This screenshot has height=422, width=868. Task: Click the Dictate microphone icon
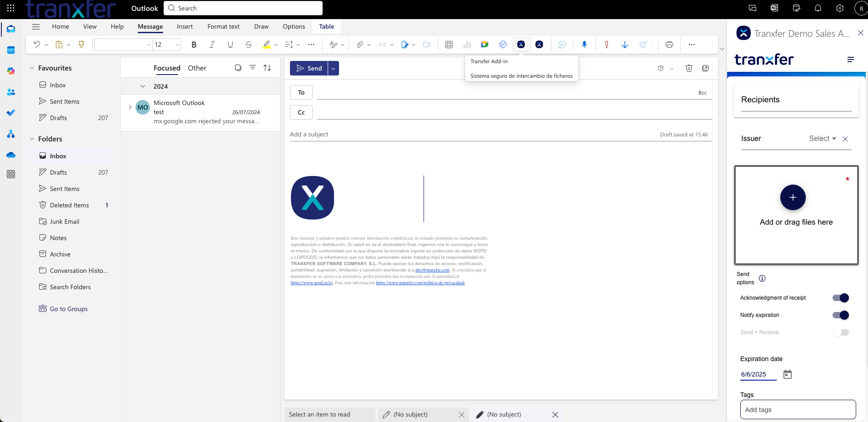(x=584, y=45)
